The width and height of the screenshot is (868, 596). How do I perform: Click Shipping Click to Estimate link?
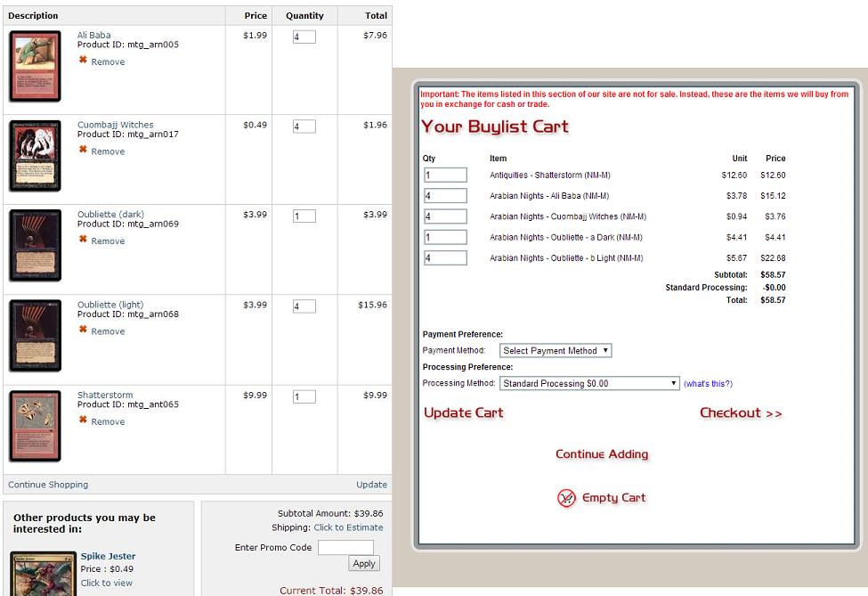click(348, 527)
